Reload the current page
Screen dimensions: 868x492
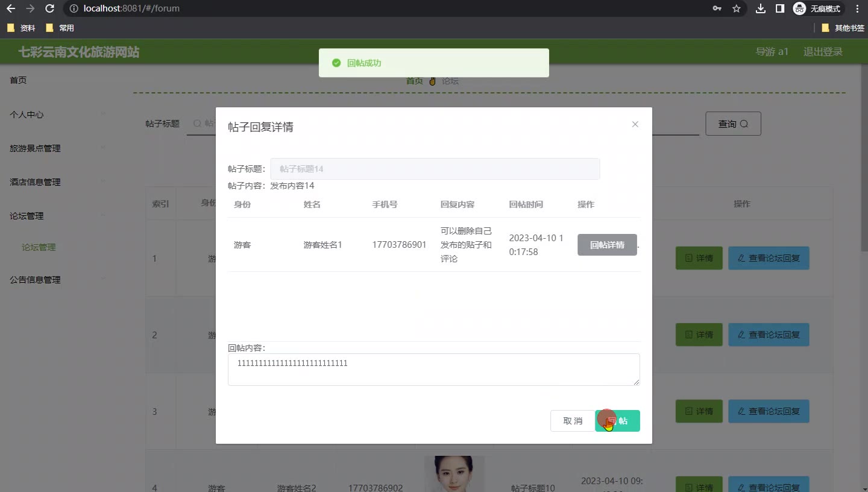[49, 8]
